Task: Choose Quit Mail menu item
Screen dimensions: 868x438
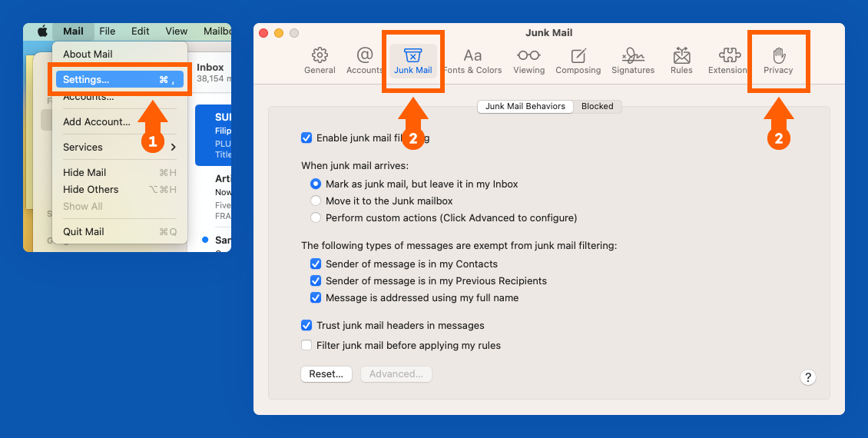Action: [120, 232]
